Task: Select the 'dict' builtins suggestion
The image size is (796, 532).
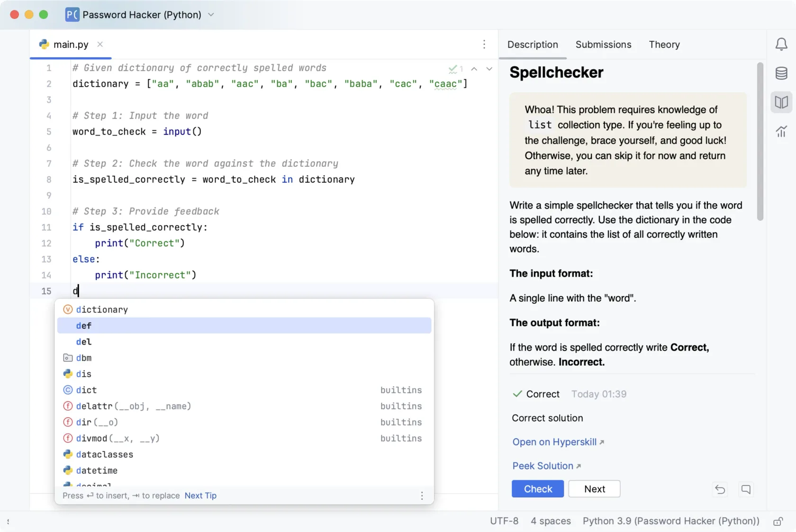Action: click(244, 390)
